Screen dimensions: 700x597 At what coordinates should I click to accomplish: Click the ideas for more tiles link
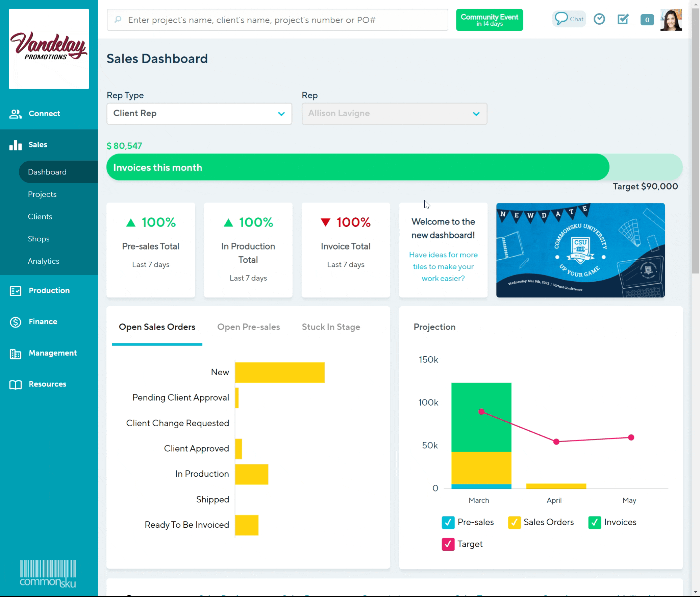(443, 266)
